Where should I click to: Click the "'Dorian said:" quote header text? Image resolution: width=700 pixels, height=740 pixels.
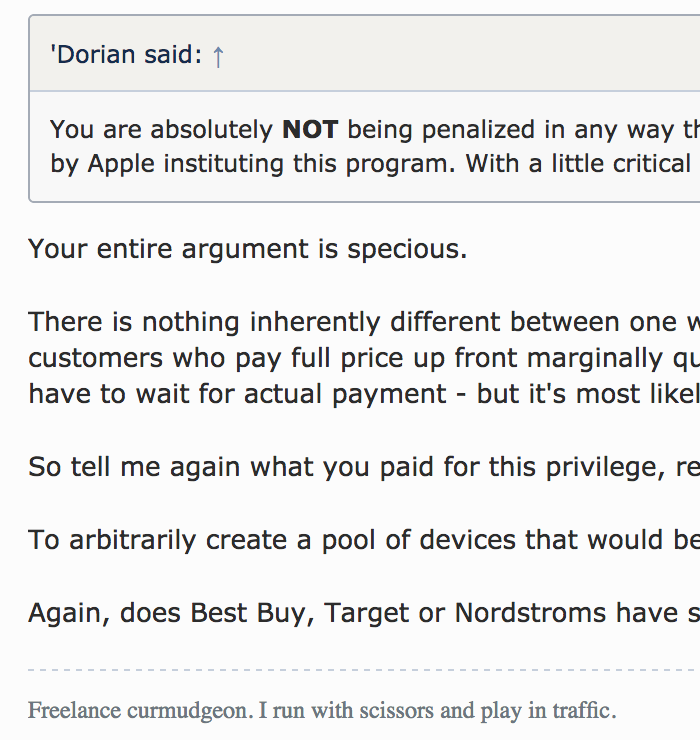pyautogui.click(x=127, y=55)
